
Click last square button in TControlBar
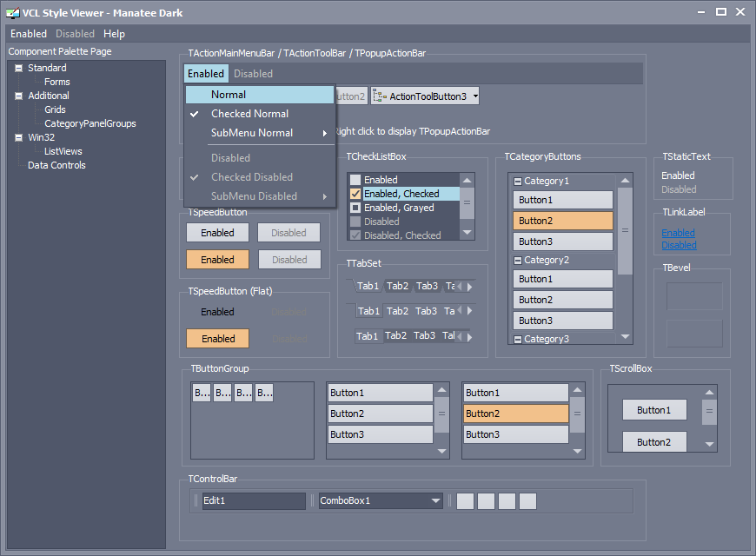pos(527,501)
